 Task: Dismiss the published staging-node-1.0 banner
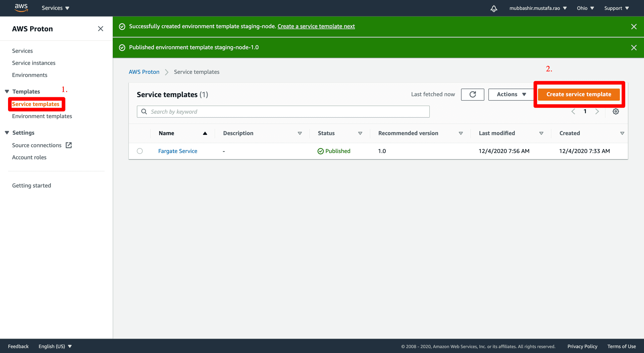click(x=634, y=48)
